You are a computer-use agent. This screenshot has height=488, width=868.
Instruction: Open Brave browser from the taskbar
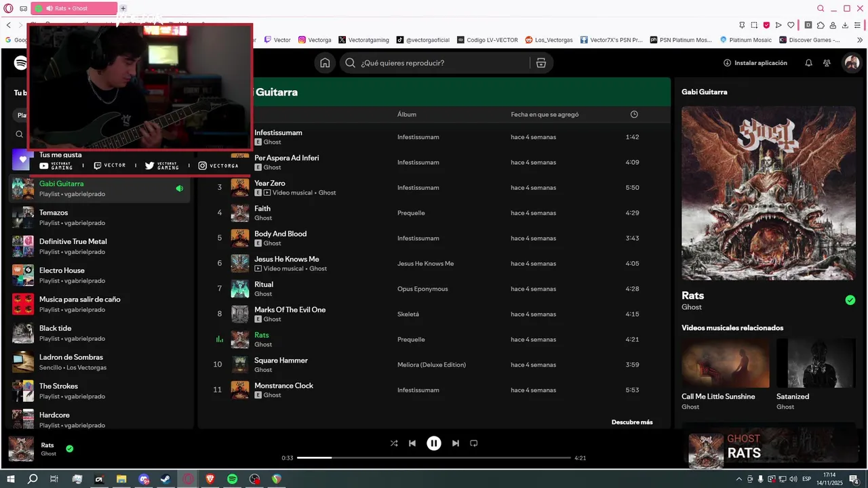tap(210, 479)
